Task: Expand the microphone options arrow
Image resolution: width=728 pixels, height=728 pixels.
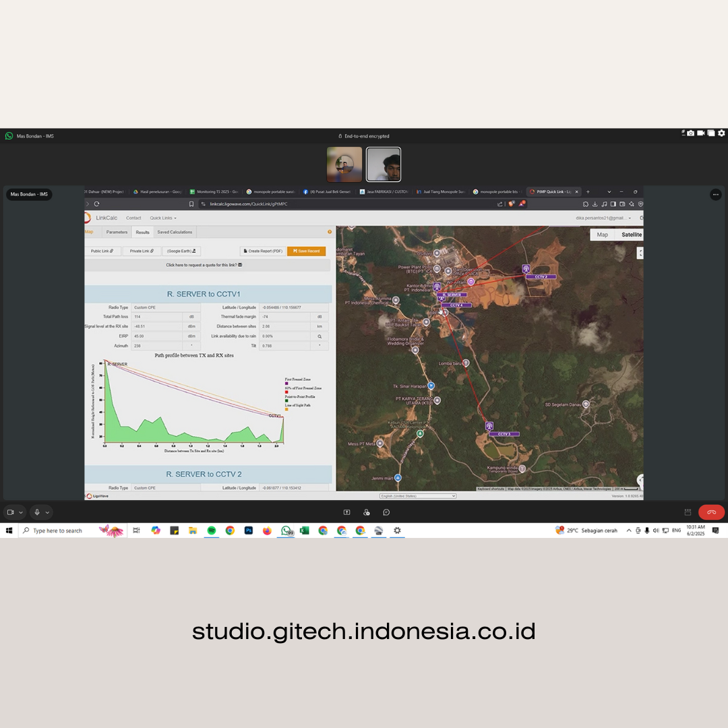Action: [x=47, y=512]
